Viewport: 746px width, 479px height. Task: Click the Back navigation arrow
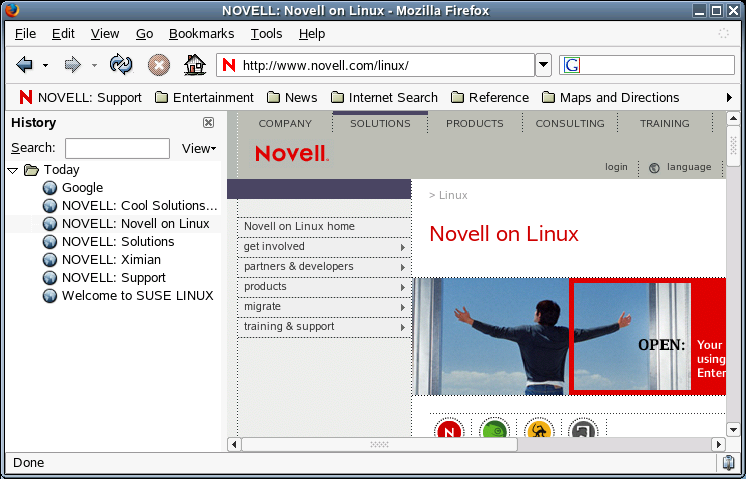coord(24,65)
